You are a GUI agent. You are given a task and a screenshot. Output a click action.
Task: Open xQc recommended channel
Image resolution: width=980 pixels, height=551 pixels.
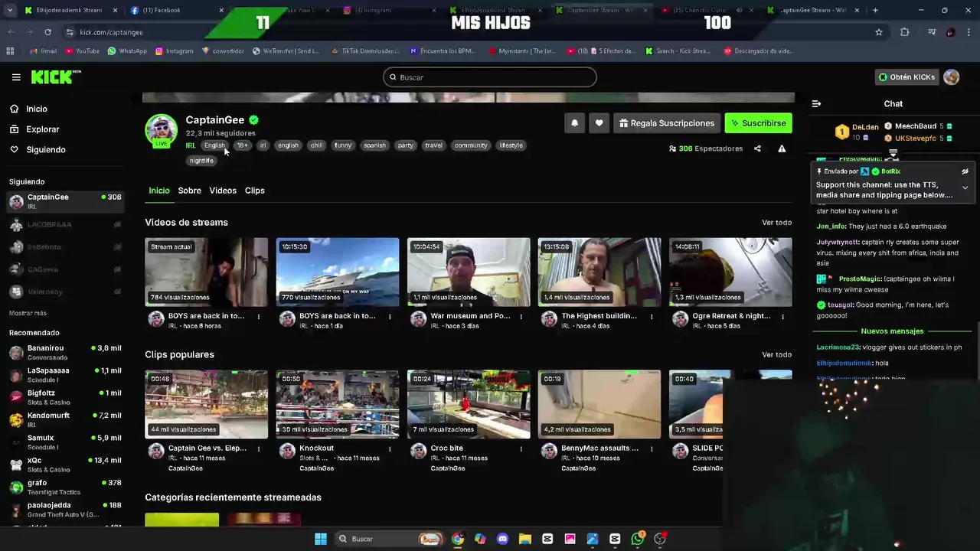coord(65,465)
